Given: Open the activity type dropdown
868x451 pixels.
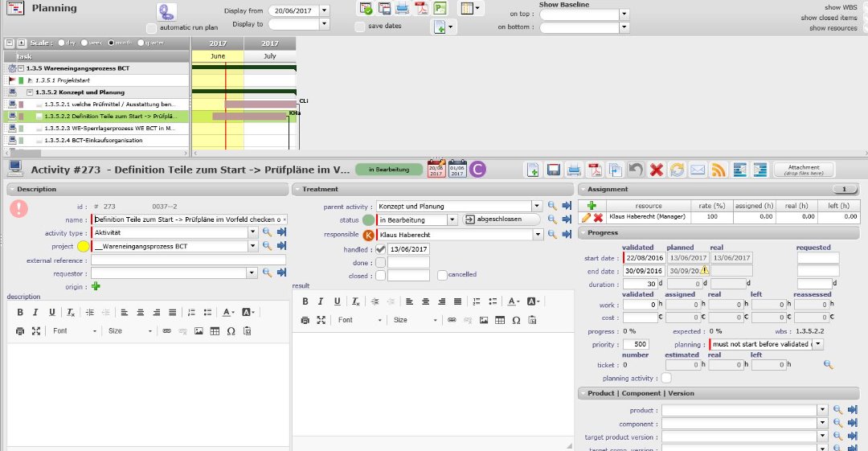Looking at the screenshot, I should [x=255, y=232].
